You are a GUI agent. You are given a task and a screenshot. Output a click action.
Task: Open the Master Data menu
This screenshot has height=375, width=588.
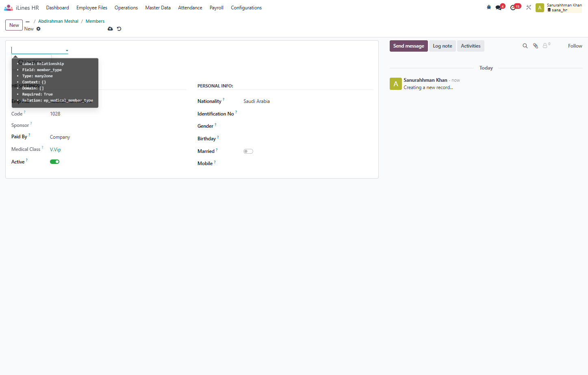click(x=158, y=8)
